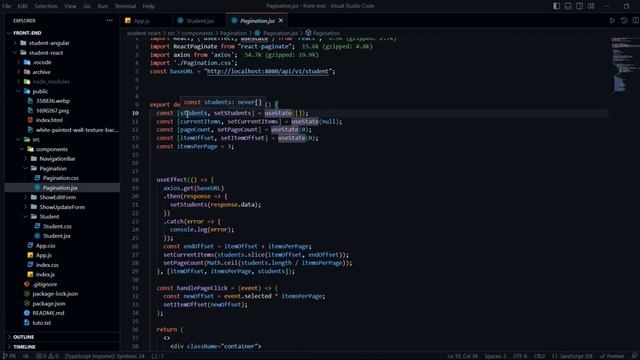Open the Terminal menu
640x360 pixels.
pyautogui.click(x=125, y=6)
